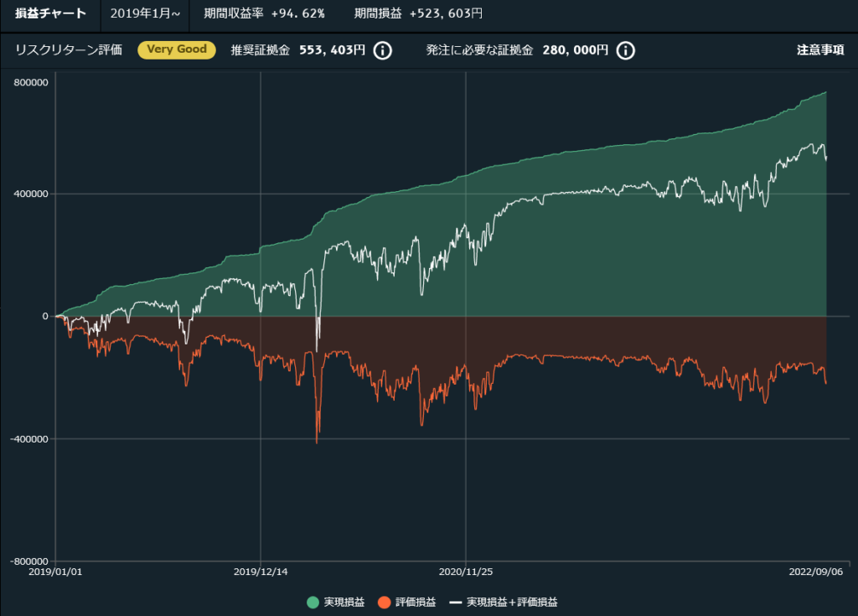The width and height of the screenshot is (858, 616).
Task: Select the 553,403円 recommended margin value
Action: 332,50
